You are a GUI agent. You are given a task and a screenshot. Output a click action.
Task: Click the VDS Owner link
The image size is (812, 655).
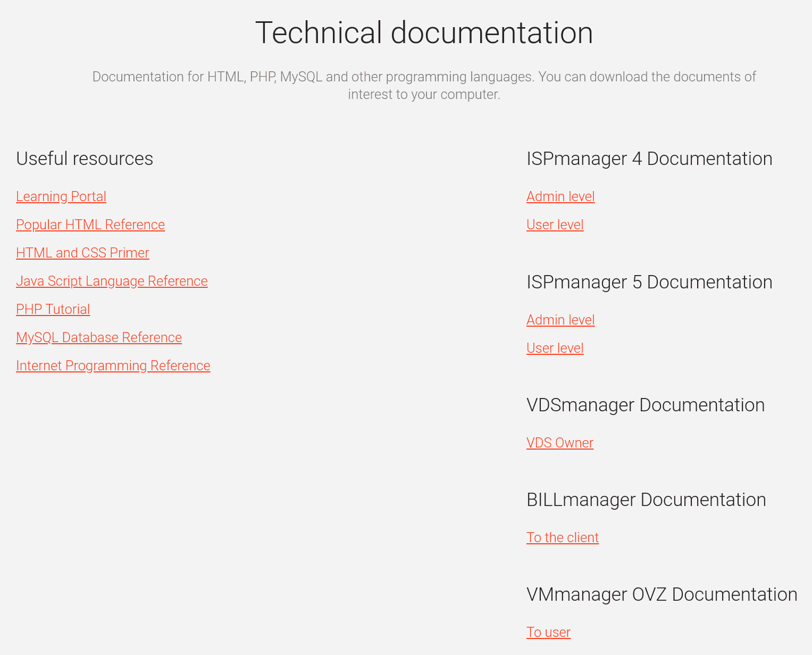[x=560, y=443]
